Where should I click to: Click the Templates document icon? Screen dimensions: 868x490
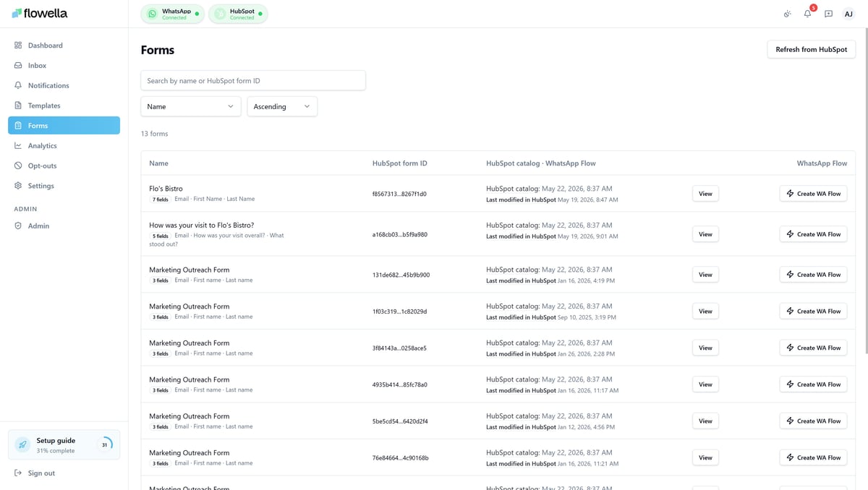pyautogui.click(x=18, y=106)
